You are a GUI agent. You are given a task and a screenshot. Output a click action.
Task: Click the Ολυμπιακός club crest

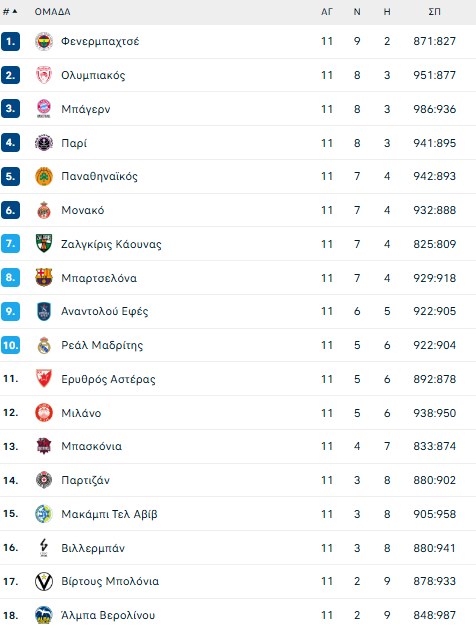pos(44,75)
